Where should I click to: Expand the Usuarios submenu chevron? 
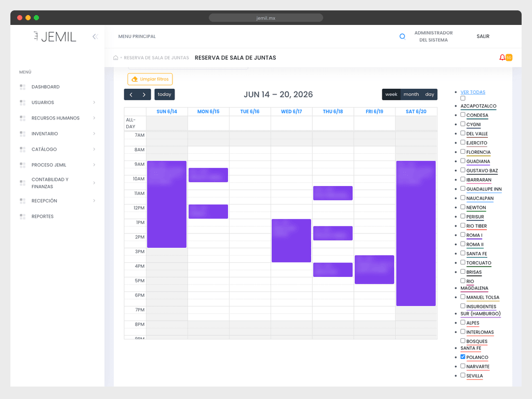click(95, 102)
